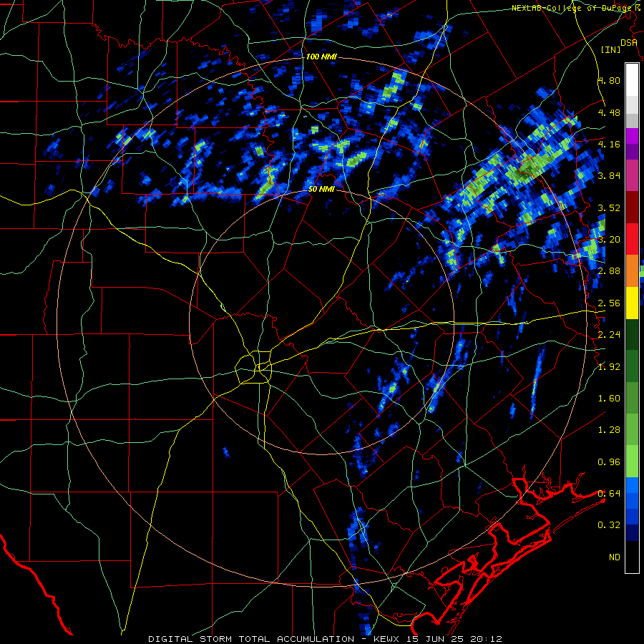644x644 pixels.
Task: Click the 4.16 legend value
Action: click(609, 144)
